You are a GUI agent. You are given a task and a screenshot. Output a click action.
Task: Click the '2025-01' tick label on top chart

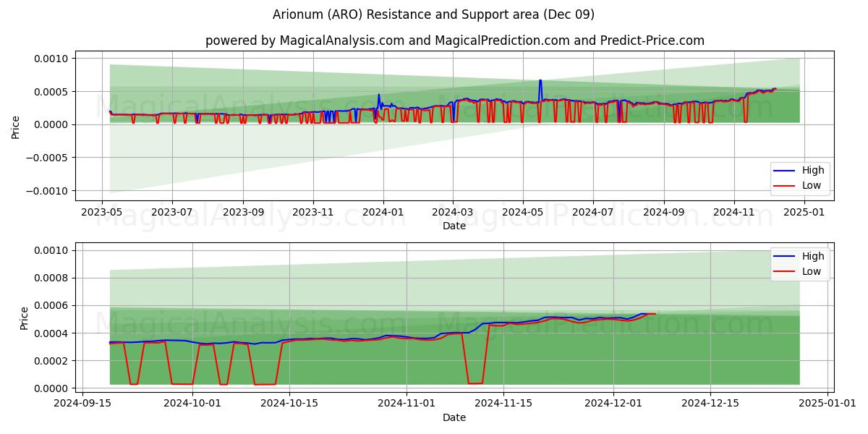pos(804,213)
